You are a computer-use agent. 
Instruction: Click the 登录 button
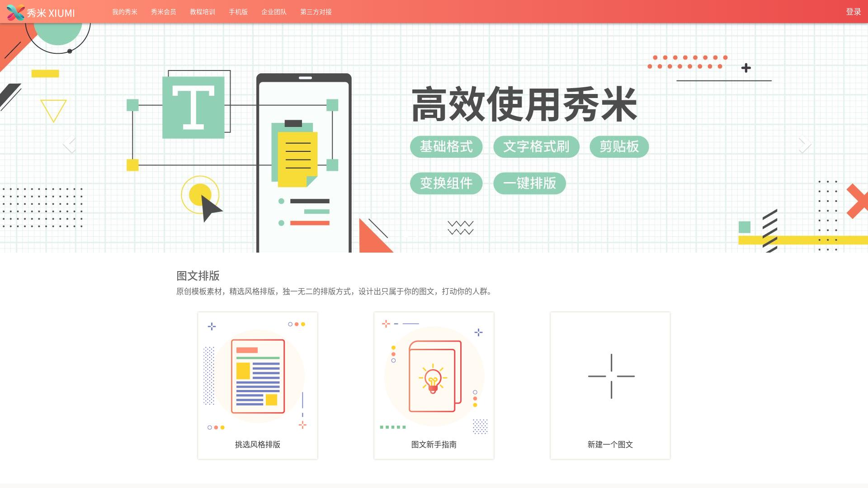click(x=853, y=11)
